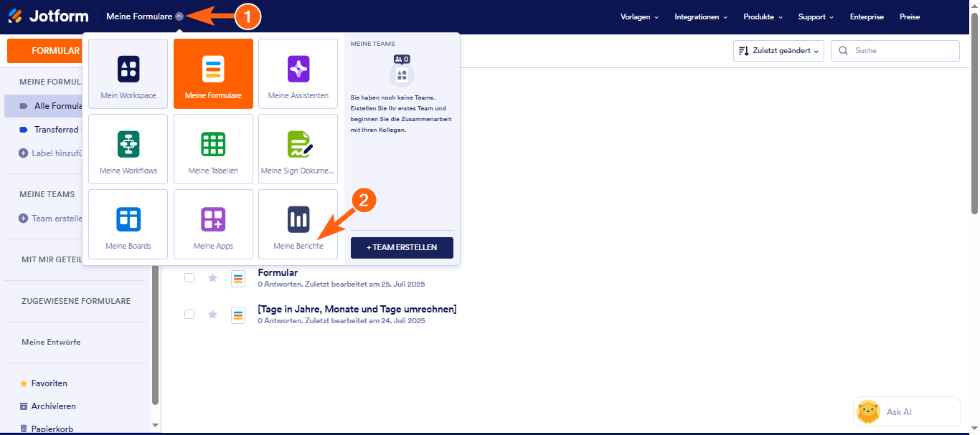Click the MEINE TEAMS heading in dropdown panel
The image size is (980, 435).
click(372, 44)
